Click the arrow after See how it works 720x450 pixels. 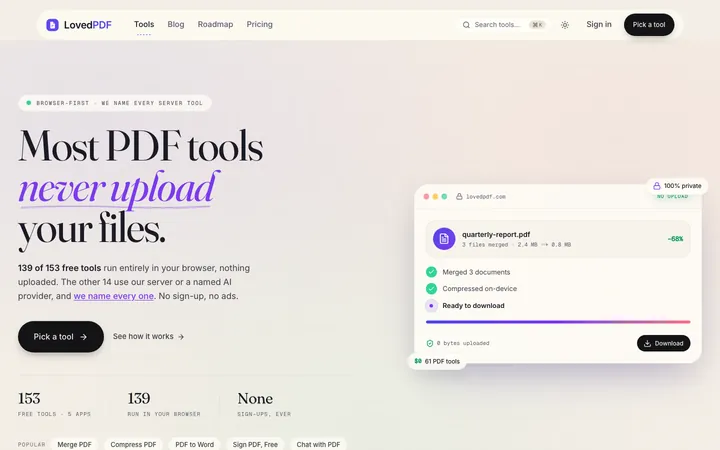click(x=181, y=337)
